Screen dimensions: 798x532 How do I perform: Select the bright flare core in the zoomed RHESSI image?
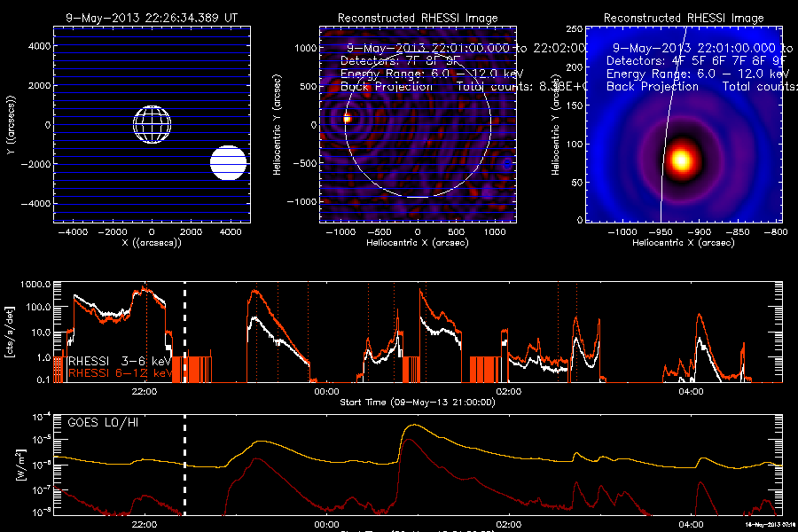681,160
